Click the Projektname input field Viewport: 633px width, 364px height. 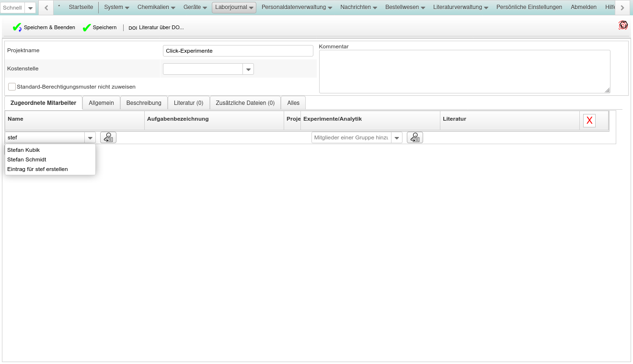tap(238, 51)
